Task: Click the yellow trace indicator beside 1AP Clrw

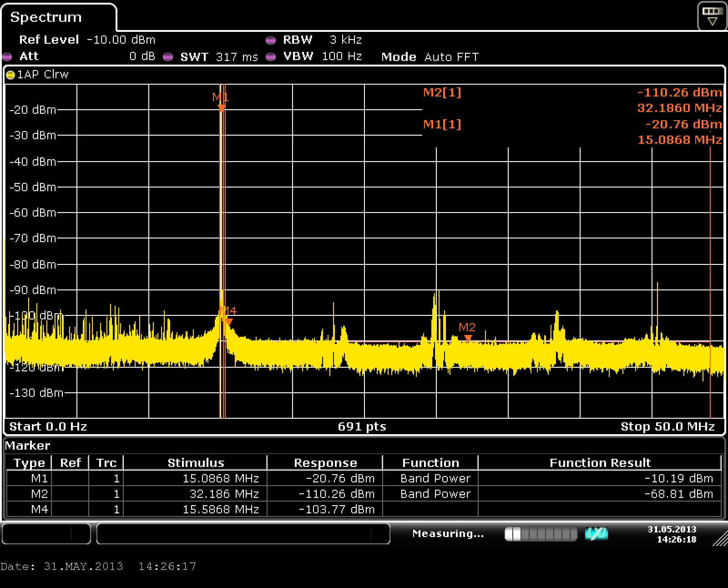Action: pos(10,75)
